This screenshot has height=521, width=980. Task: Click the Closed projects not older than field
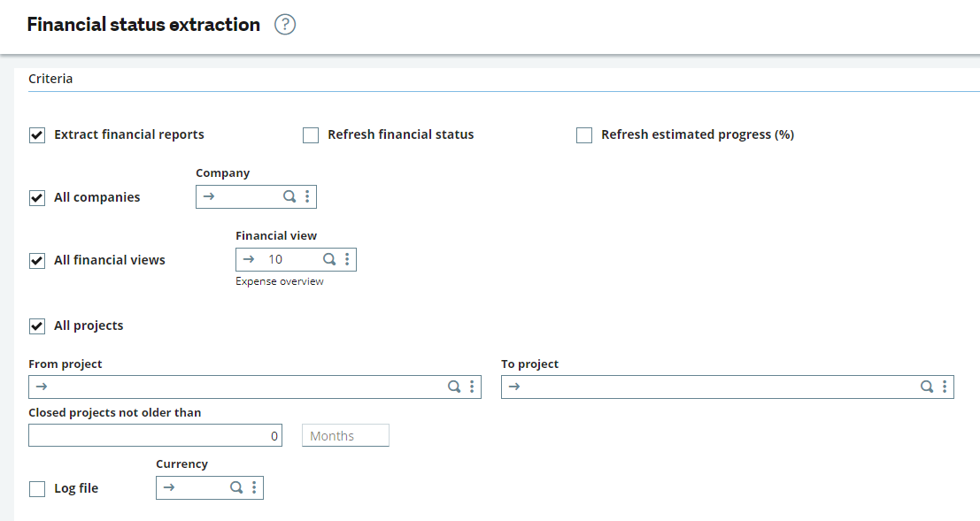pyautogui.click(x=155, y=435)
